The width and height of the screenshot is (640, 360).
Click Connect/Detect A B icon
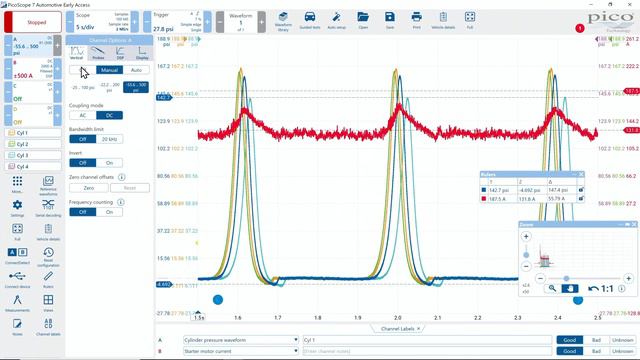17,256
